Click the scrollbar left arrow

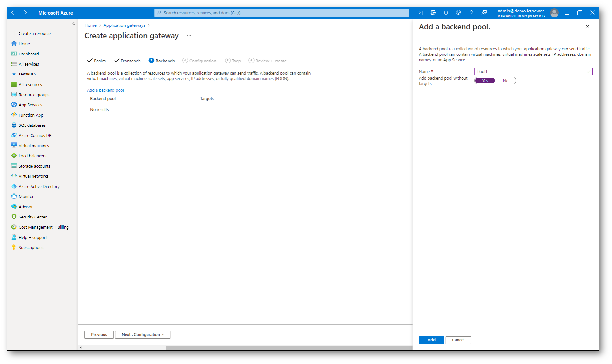[x=81, y=347]
